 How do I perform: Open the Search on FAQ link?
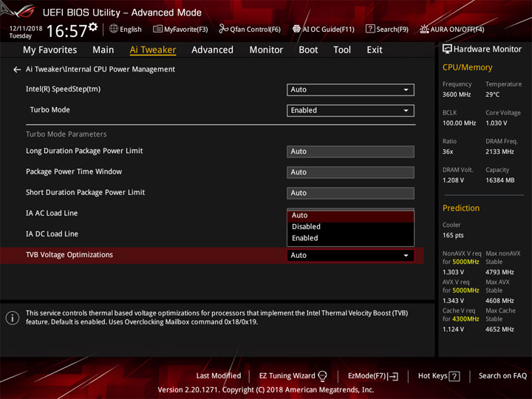tap(502, 375)
